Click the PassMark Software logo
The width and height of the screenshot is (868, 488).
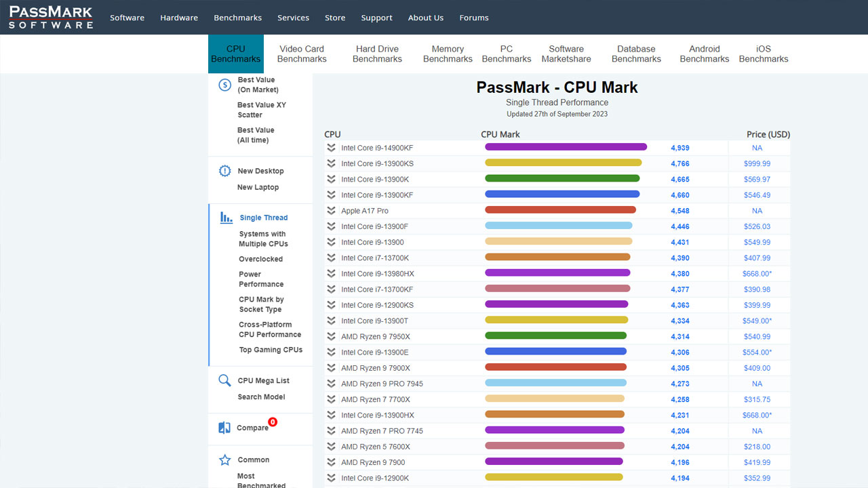(x=51, y=17)
